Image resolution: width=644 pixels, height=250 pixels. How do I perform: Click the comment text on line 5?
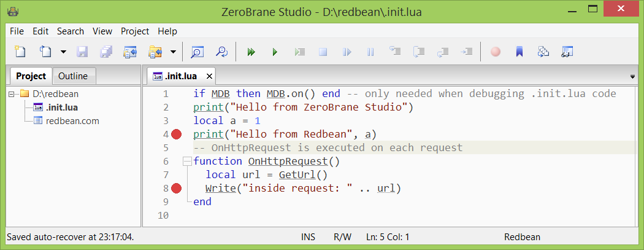pyautogui.click(x=328, y=147)
